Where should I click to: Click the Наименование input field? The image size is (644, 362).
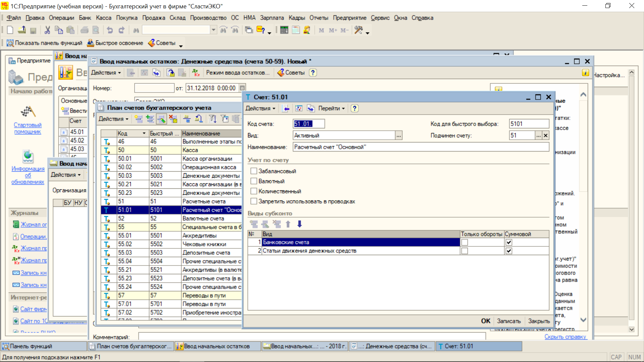(421, 147)
